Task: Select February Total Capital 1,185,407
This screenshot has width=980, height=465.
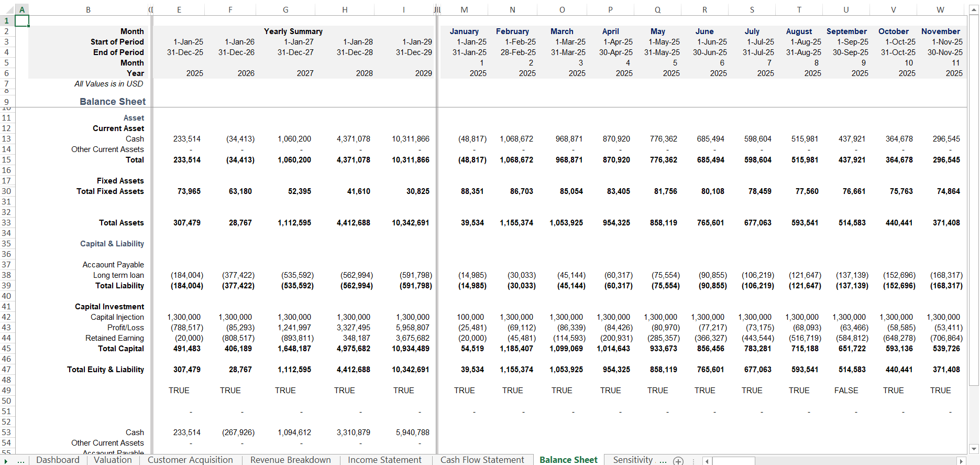Action: pyautogui.click(x=516, y=349)
